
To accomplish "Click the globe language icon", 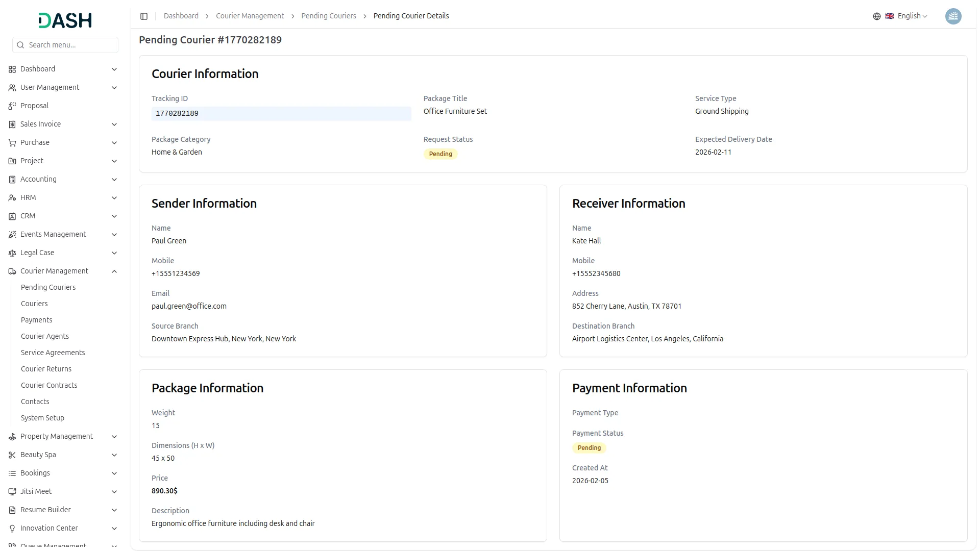I will click(x=876, y=16).
